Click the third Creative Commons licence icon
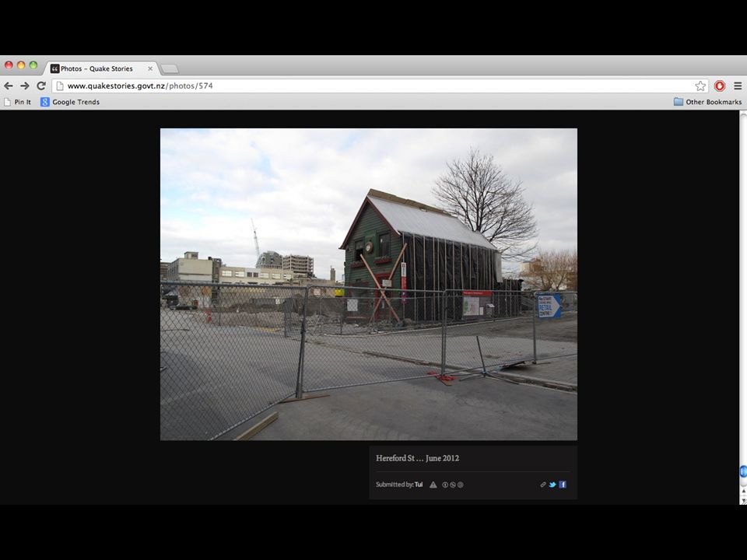This screenshot has height=560, width=747. pos(460,485)
